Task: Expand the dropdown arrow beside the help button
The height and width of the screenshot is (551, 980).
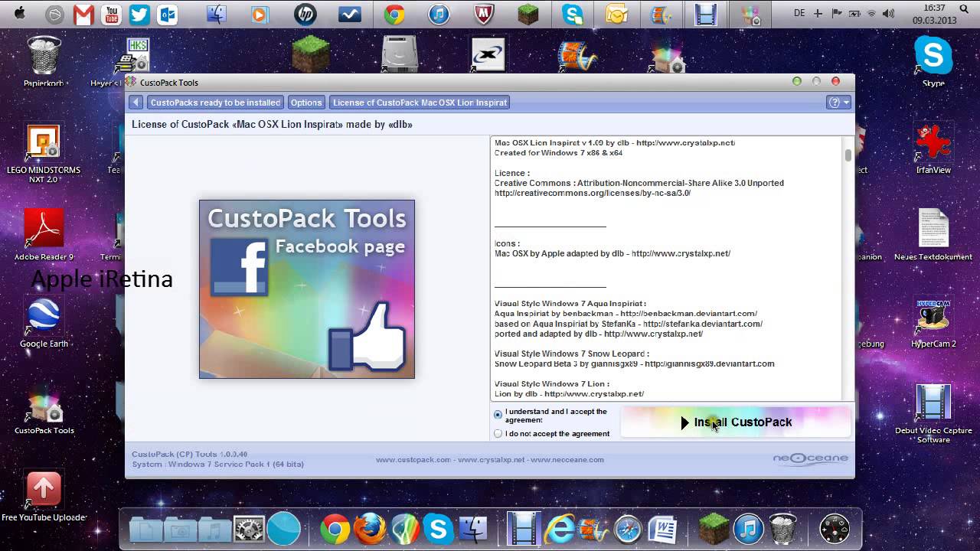Action: point(846,103)
